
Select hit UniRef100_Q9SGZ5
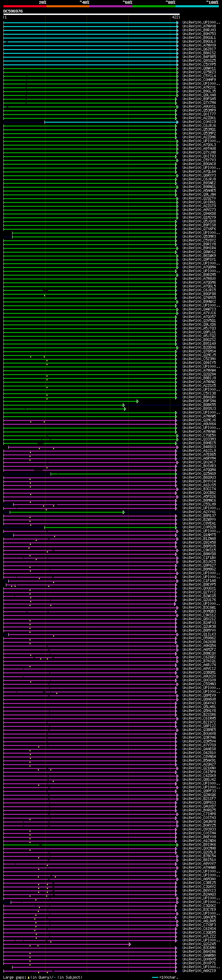[199, 60]
